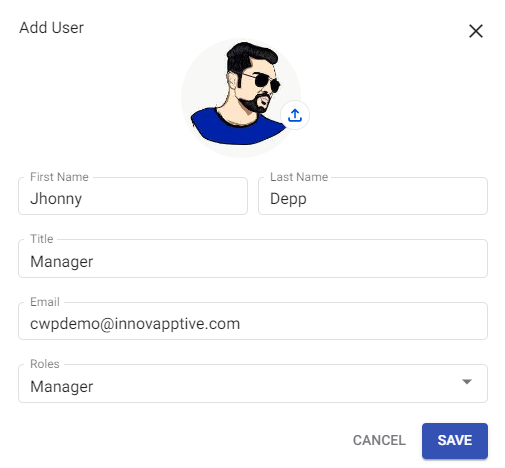Click the First Name label
Image resolution: width=505 pixels, height=468 pixels.
click(59, 177)
